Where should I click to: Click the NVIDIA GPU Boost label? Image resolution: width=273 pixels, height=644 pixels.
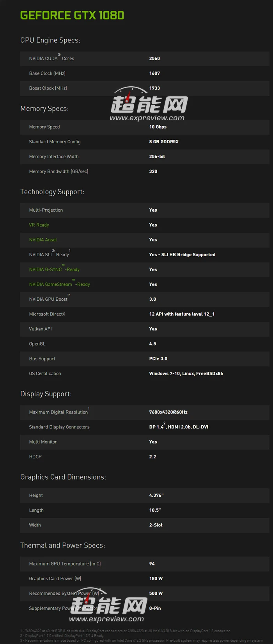pyautogui.click(x=50, y=298)
